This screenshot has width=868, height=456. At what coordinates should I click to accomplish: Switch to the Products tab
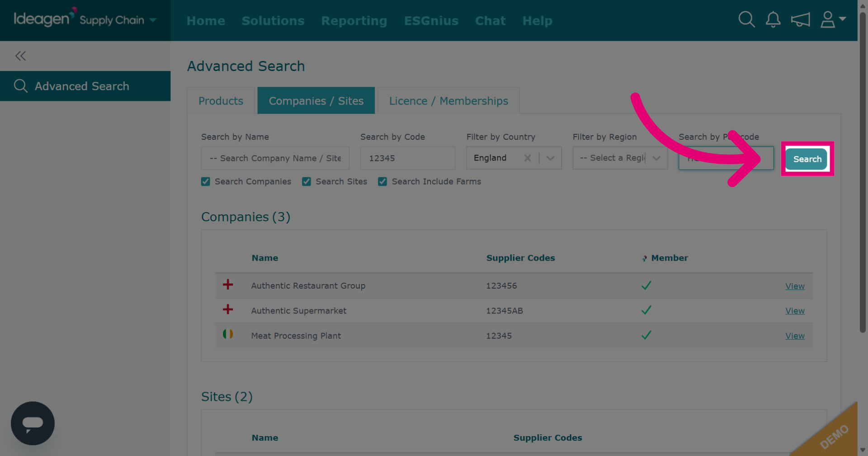tap(221, 100)
